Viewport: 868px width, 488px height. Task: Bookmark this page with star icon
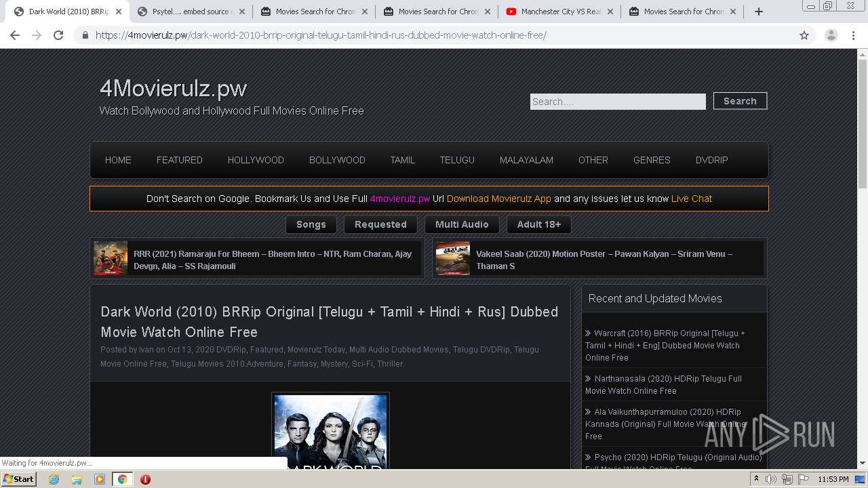click(804, 35)
